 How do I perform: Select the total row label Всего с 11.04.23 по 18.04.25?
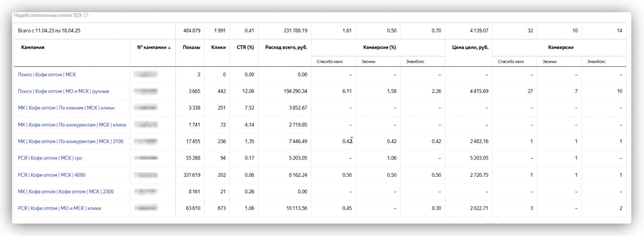(49, 31)
